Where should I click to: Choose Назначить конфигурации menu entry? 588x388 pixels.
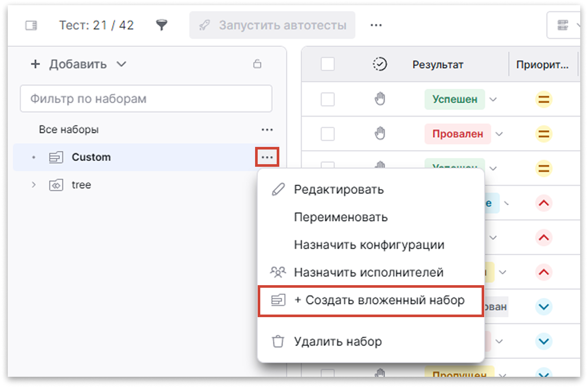pos(371,245)
